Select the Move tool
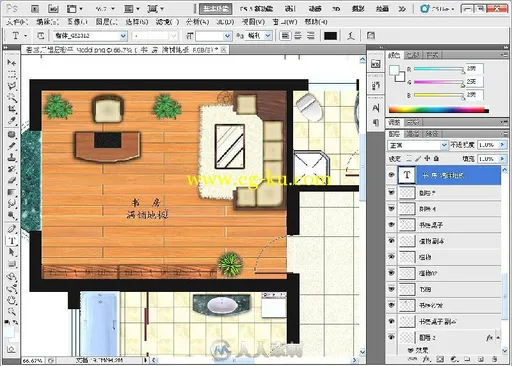This screenshot has height=366, width=512. (x=12, y=62)
